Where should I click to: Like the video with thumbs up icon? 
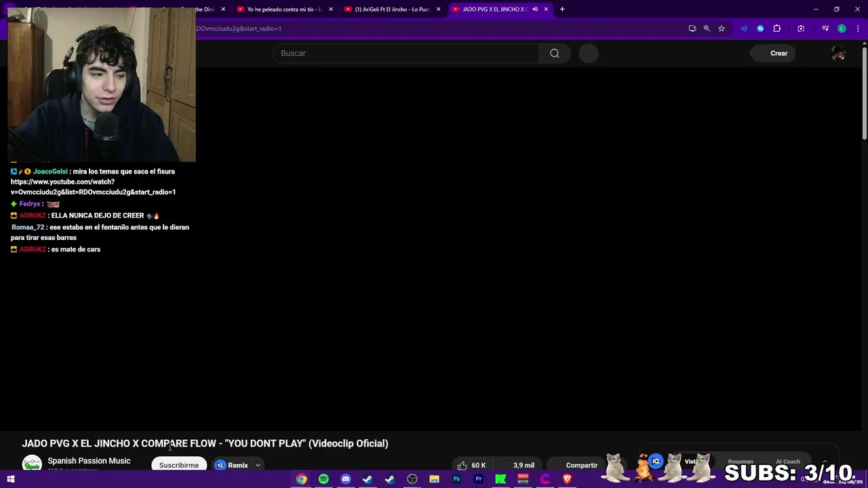[x=462, y=465]
